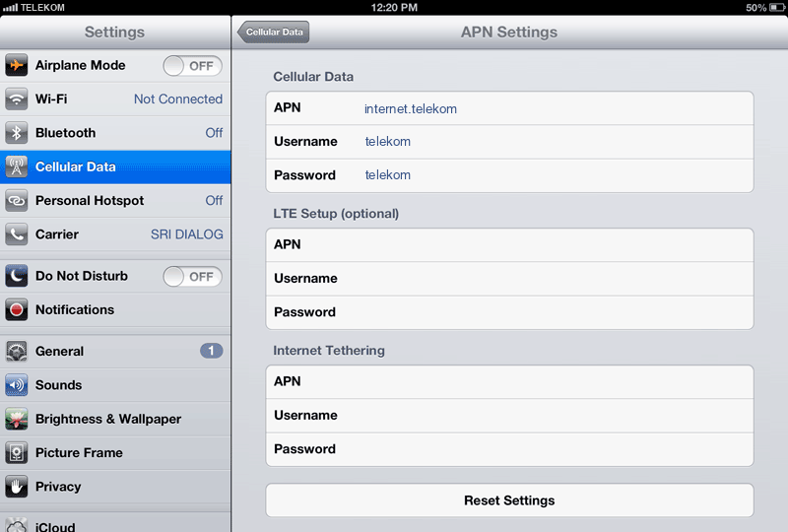Image resolution: width=788 pixels, height=532 pixels.
Task: Tap the iCloud cloud icon
Action: [16, 525]
